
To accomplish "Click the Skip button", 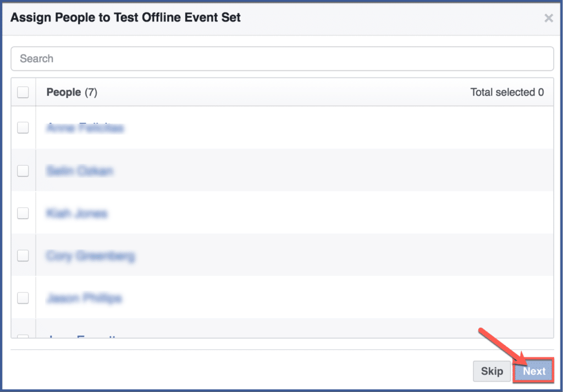I will [x=492, y=371].
